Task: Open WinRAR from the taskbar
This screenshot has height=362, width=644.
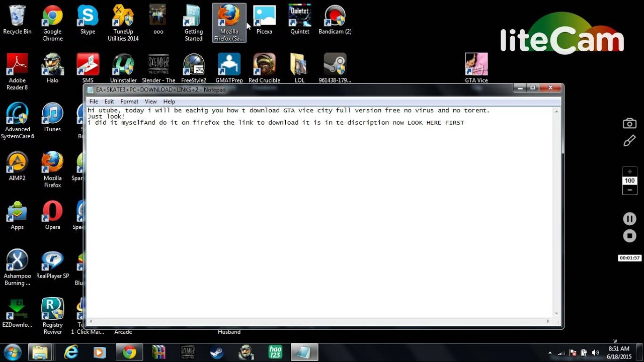Action: [158, 352]
